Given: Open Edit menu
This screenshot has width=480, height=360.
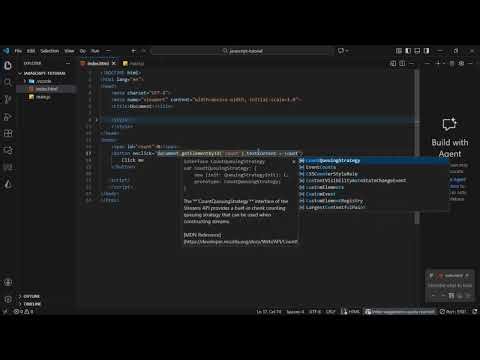Looking at the screenshot, I should point(31,51).
